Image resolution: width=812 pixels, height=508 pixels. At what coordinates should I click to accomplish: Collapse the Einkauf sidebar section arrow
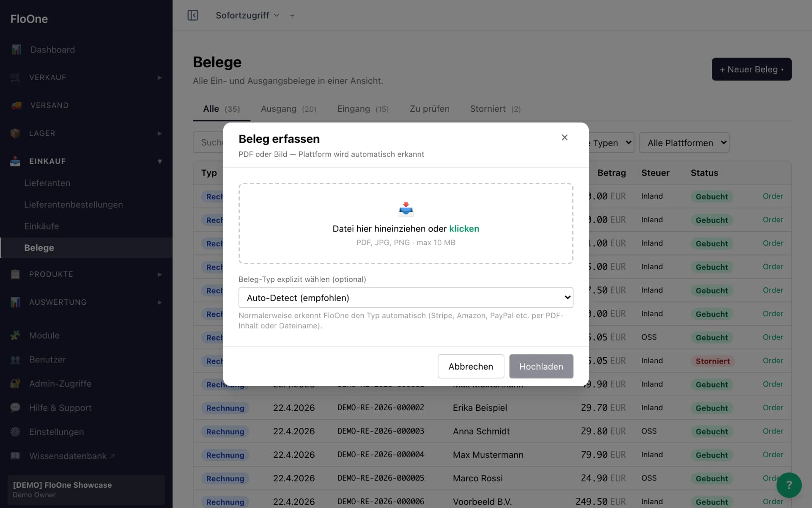(160, 161)
